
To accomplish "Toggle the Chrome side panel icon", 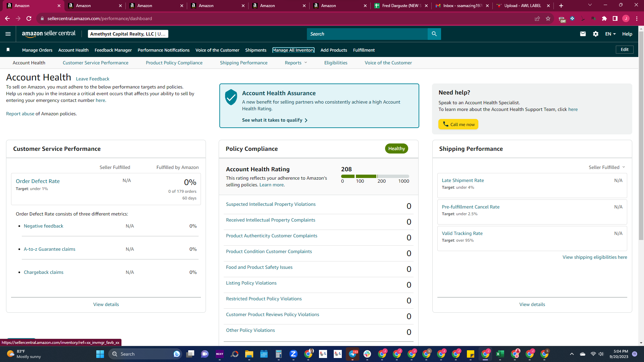I will [615, 18].
